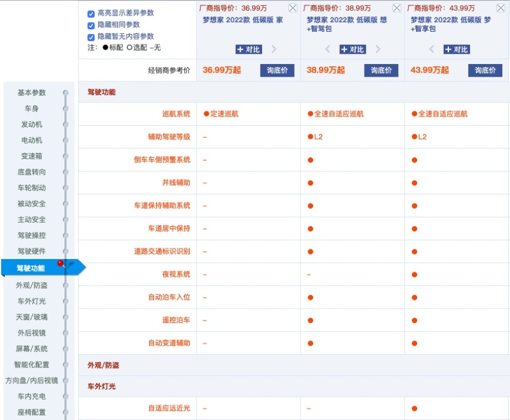Click 询底价 for the 36.99万起 model
The height and width of the screenshot is (420, 510).
(x=277, y=70)
